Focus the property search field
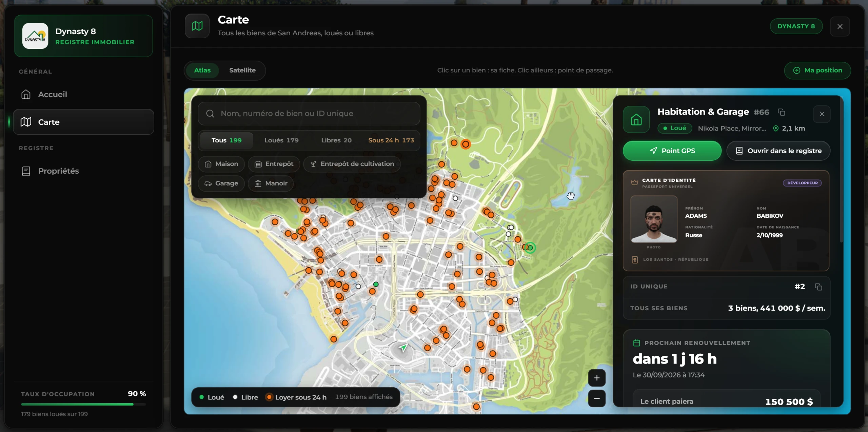 click(x=309, y=113)
